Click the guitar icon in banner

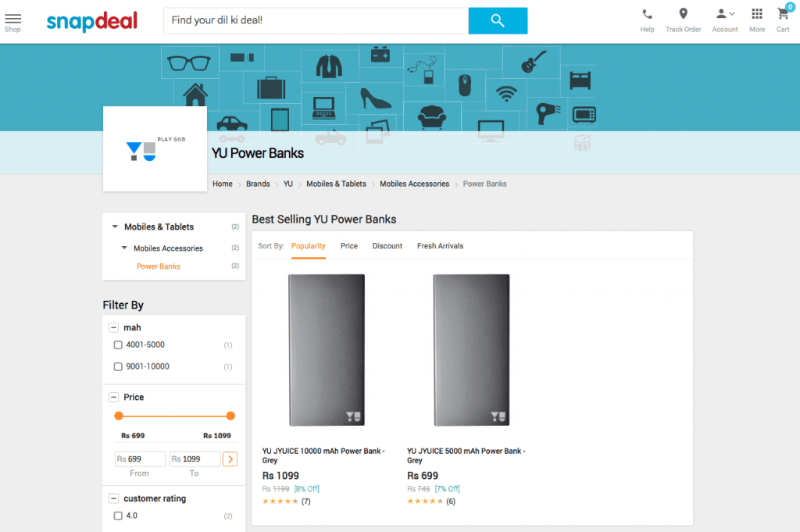(533, 62)
